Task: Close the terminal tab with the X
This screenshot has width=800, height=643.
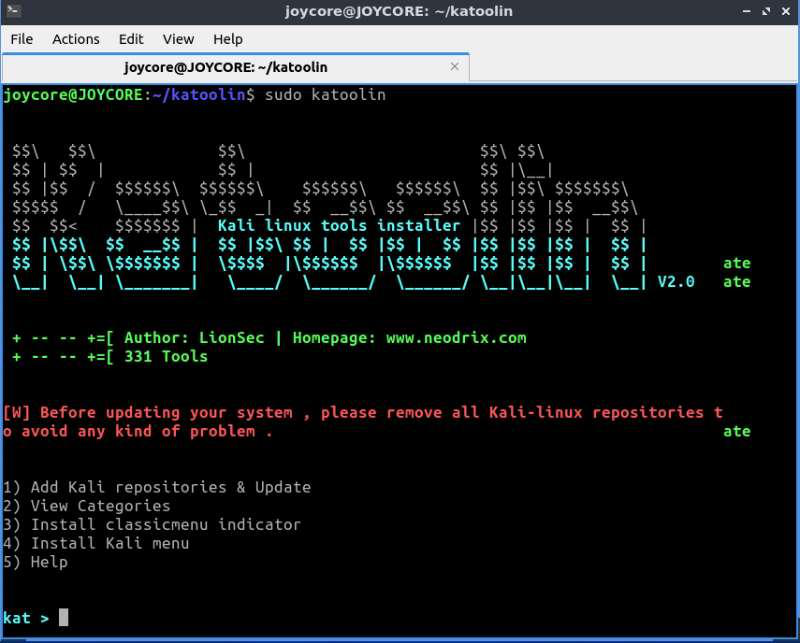Action: [454, 67]
